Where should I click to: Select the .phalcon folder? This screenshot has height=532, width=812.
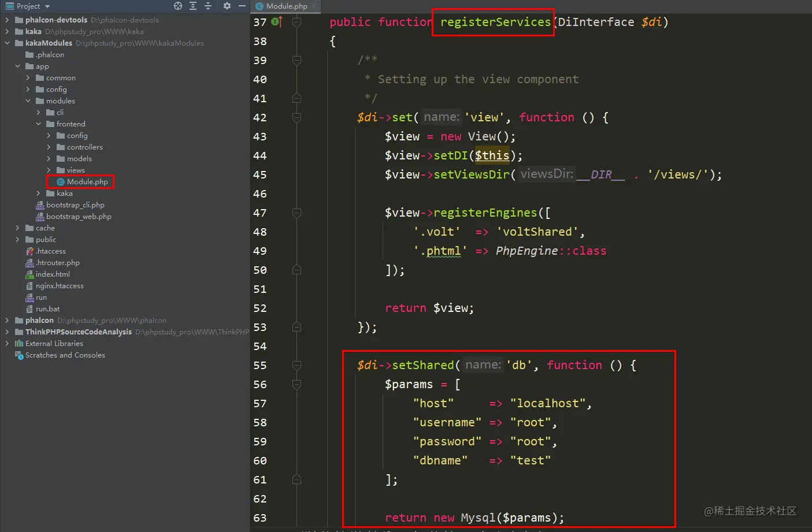45,54
